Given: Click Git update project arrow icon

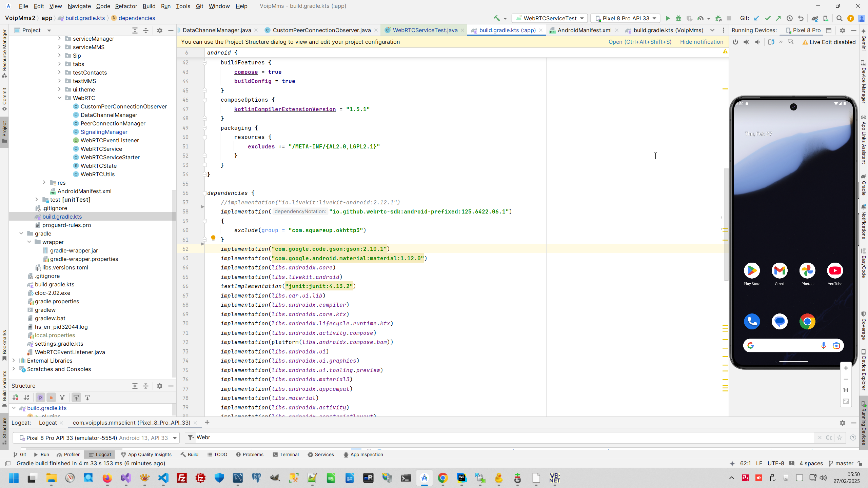Looking at the screenshot, I should [x=756, y=18].
